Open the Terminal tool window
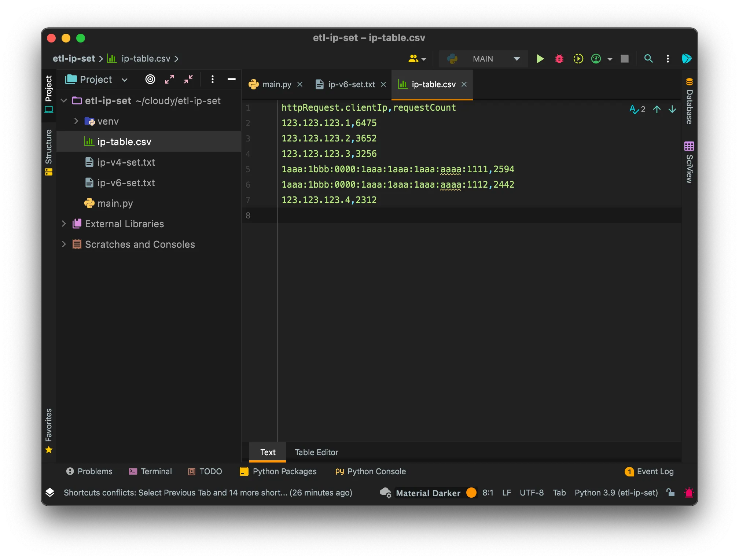The image size is (739, 560). pos(150,471)
